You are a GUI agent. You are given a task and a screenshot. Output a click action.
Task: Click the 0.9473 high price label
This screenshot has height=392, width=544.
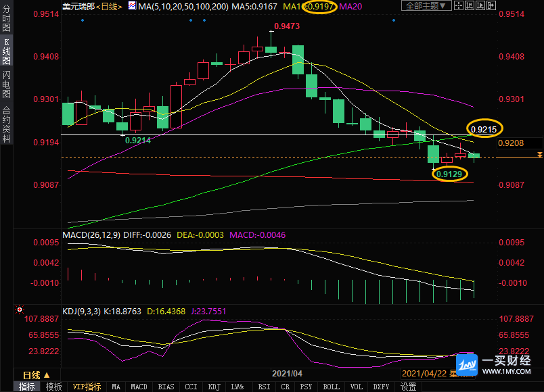coord(287,26)
